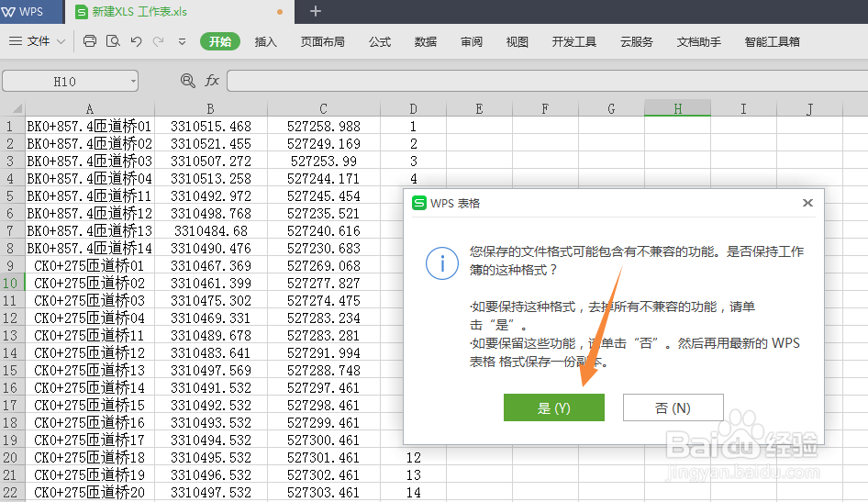Close the WPS 表格 dialog
This screenshot has height=502, width=868.
point(807,203)
